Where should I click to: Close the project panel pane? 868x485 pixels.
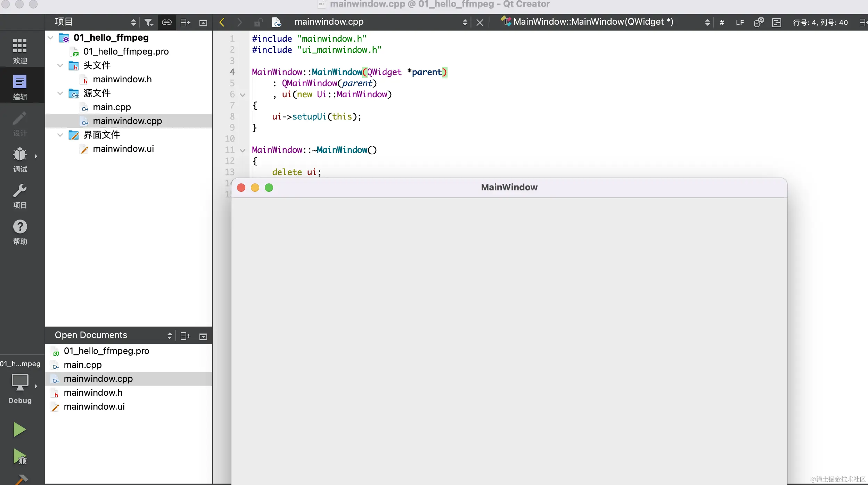[x=203, y=23]
